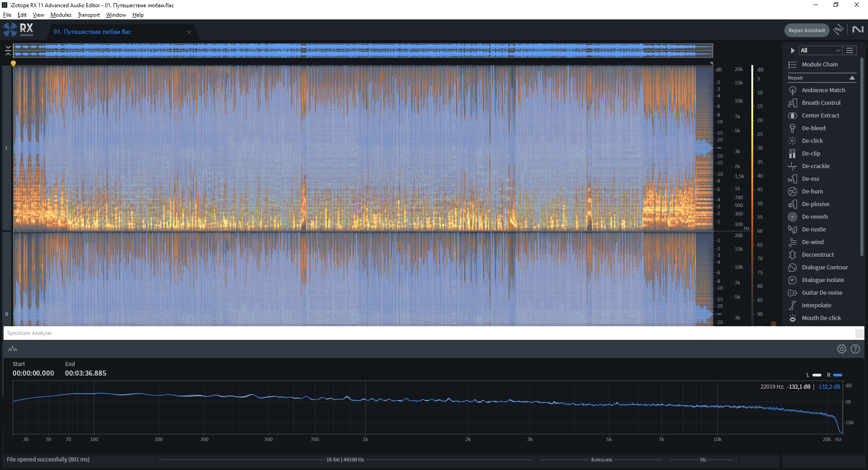Screen dimensions: 868x470
Task: Open the De-reverb module icon
Action: [x=793, y=217]
